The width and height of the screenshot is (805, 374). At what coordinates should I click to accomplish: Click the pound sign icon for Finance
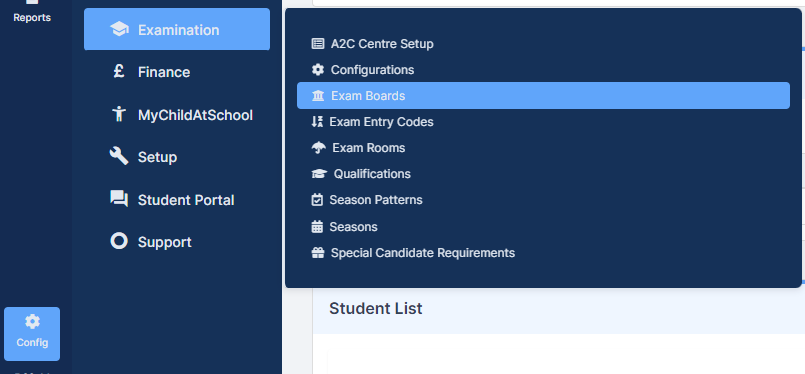(x=119, y=71)
